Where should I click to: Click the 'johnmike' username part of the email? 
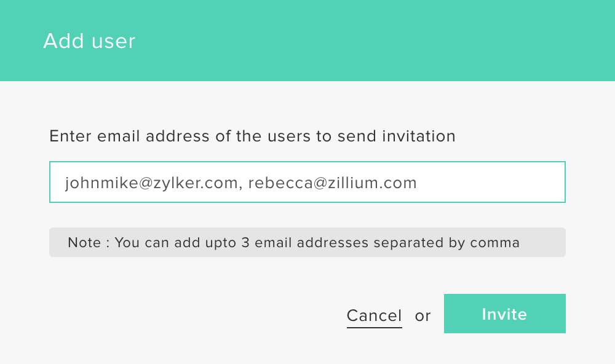point(101,183)
